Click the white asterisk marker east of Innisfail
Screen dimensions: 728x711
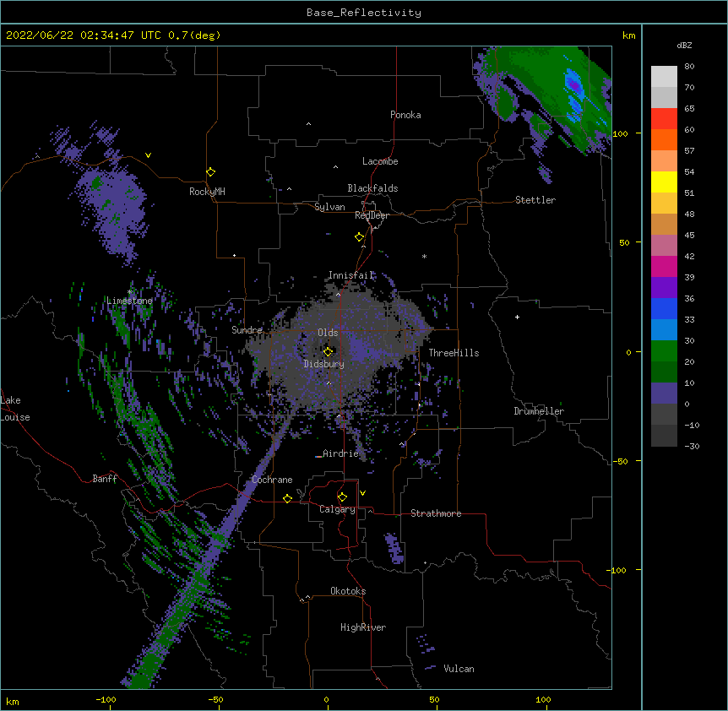point(424,256)
